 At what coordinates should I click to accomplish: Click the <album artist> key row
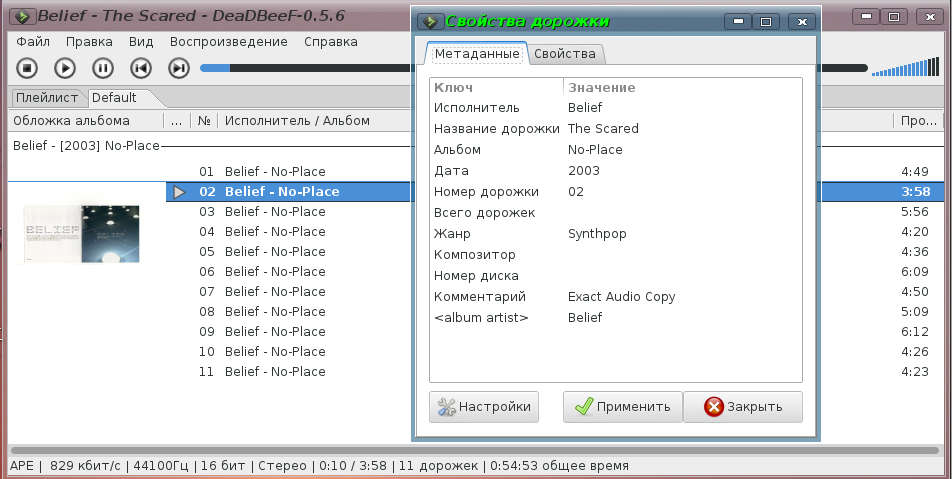coord(481,318)
